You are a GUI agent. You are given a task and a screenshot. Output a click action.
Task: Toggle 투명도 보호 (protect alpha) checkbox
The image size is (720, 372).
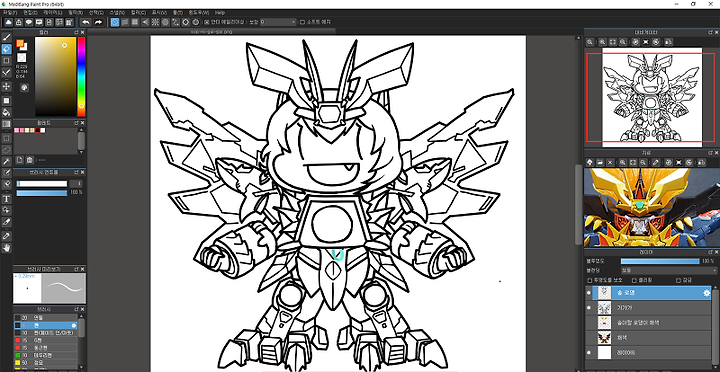coord(590,280)
